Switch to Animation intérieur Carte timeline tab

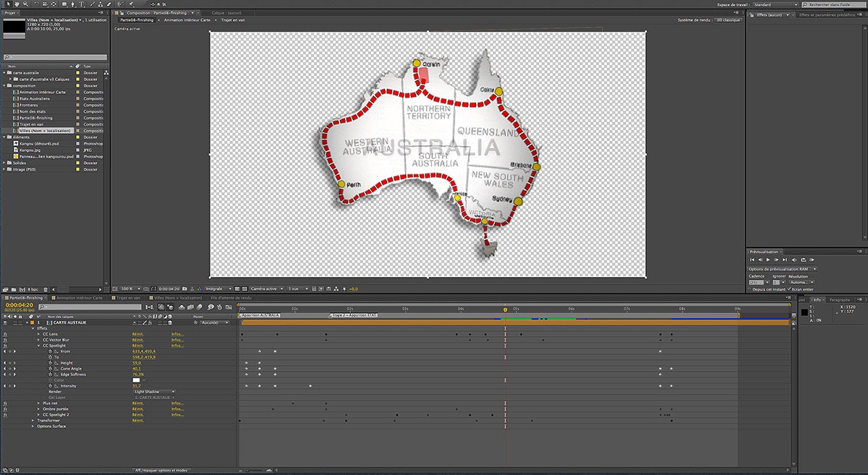point(78,297)
